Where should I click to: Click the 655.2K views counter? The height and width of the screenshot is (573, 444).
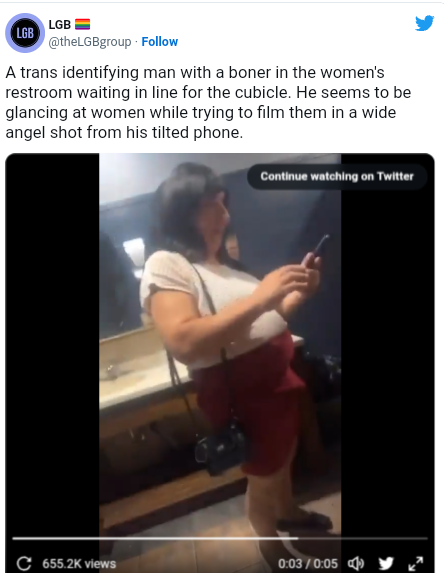tap(79, 563)
